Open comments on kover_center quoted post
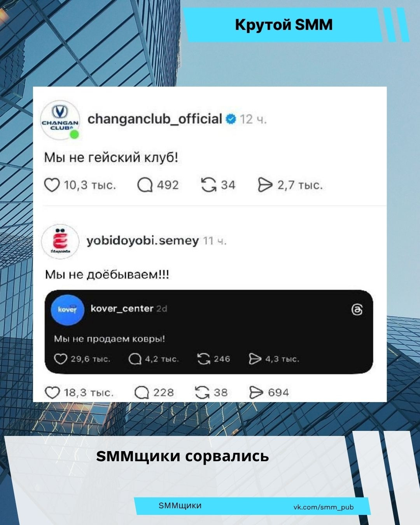Image resolution: width=420 pixels, height=525 pixels. coord(135,359)
